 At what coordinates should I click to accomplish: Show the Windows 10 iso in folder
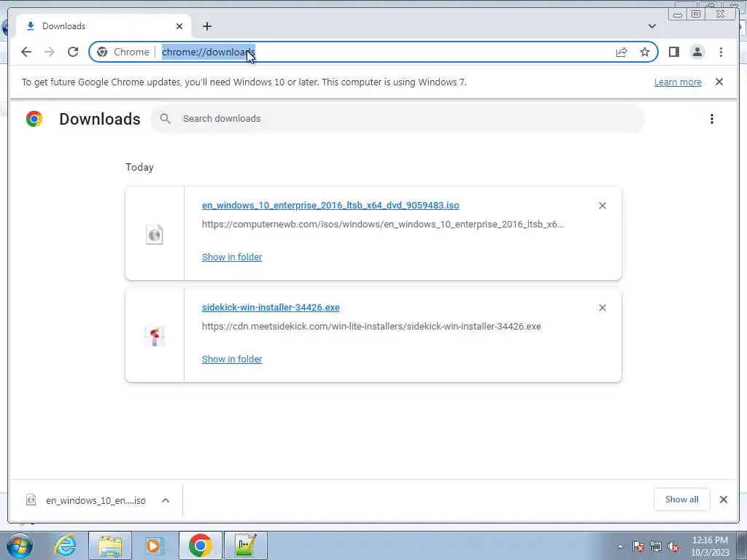click(x=232, y=257)
